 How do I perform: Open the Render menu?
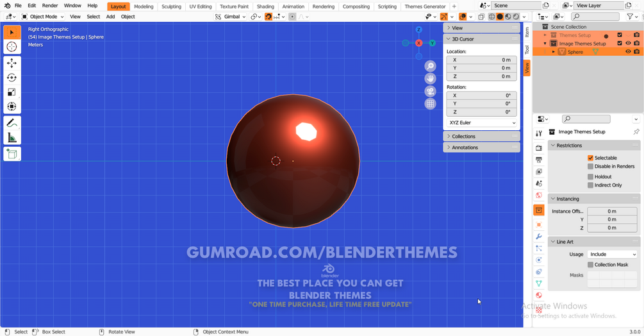pyautogui.click(x=50, y=6)
